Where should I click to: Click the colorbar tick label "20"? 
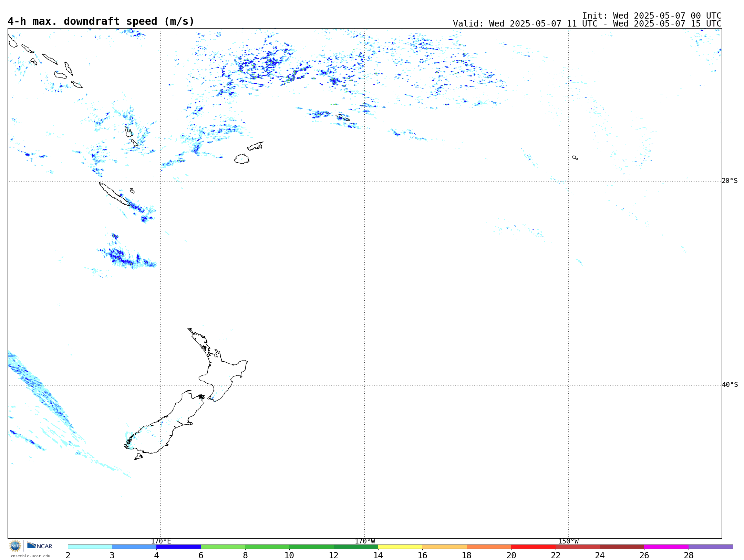click(511, 555)
